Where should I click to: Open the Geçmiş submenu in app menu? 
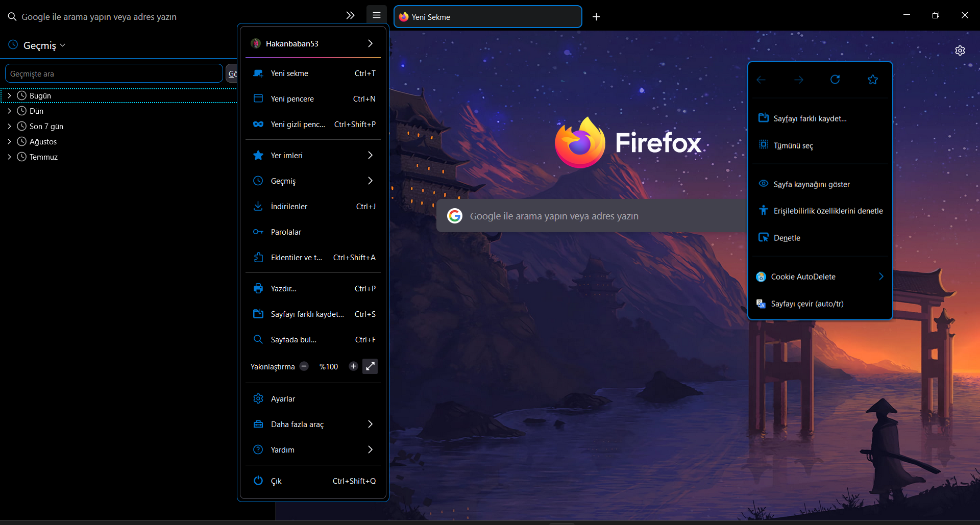(x=313, y=181)
